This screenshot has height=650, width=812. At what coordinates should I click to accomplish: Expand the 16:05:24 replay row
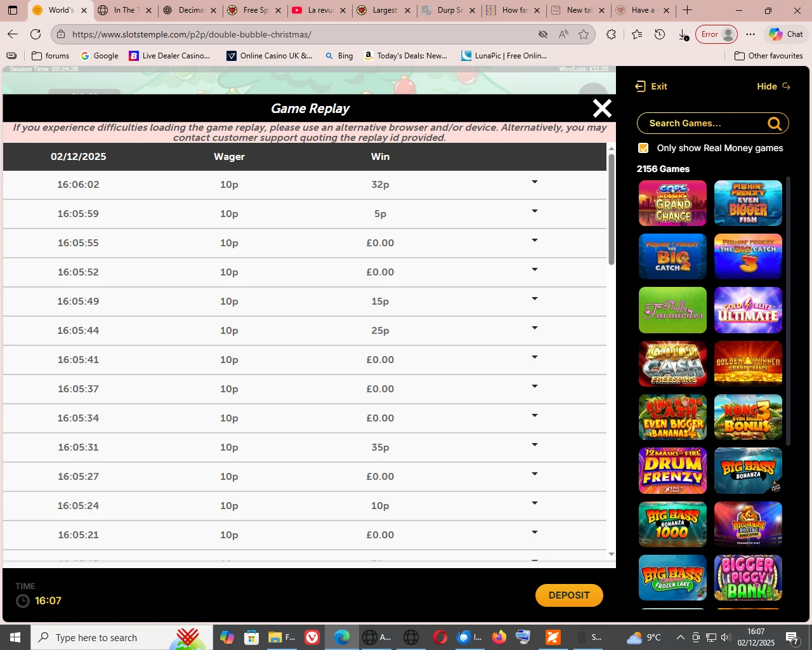[x=535, y=503]
